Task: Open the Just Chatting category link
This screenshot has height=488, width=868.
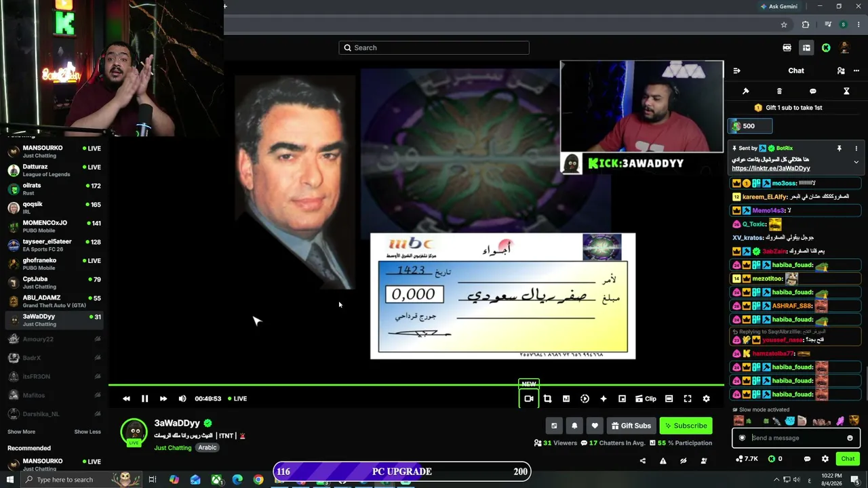Action: tap(172, 447)
